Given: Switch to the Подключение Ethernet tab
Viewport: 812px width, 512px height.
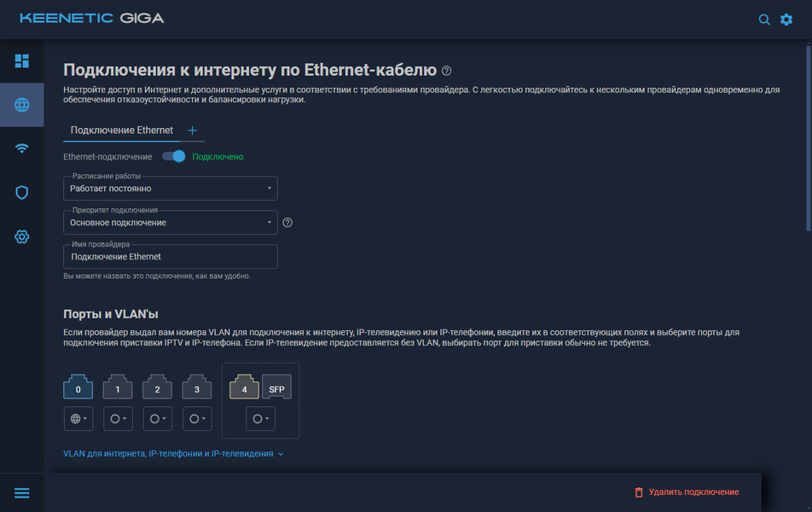Looking at the screenshot, I should click(122, 131).
